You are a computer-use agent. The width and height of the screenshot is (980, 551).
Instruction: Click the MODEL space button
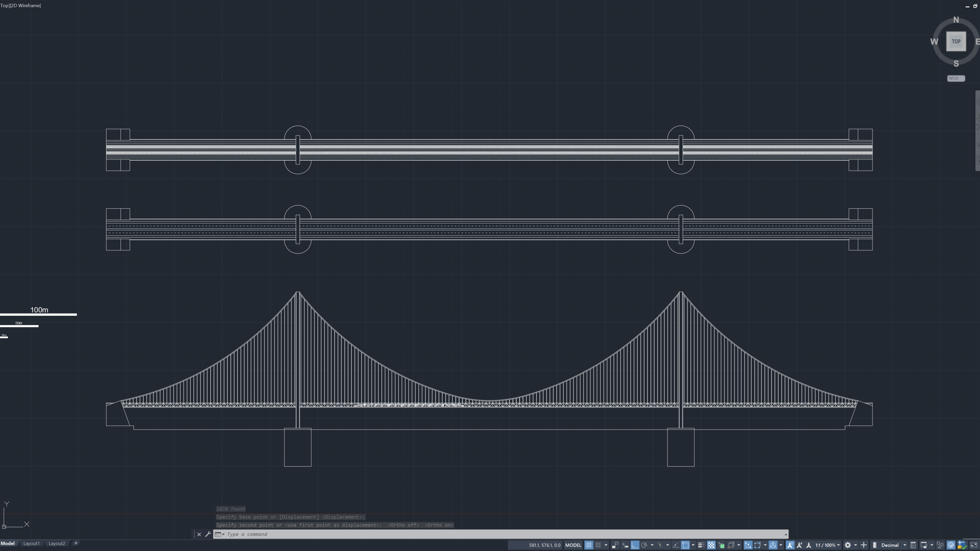(573, 545)
